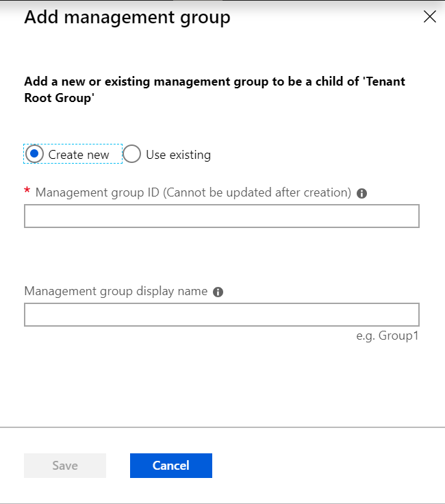Click the 'Add management group' title heading
The image size is (445, 504).
pos(127,17)
